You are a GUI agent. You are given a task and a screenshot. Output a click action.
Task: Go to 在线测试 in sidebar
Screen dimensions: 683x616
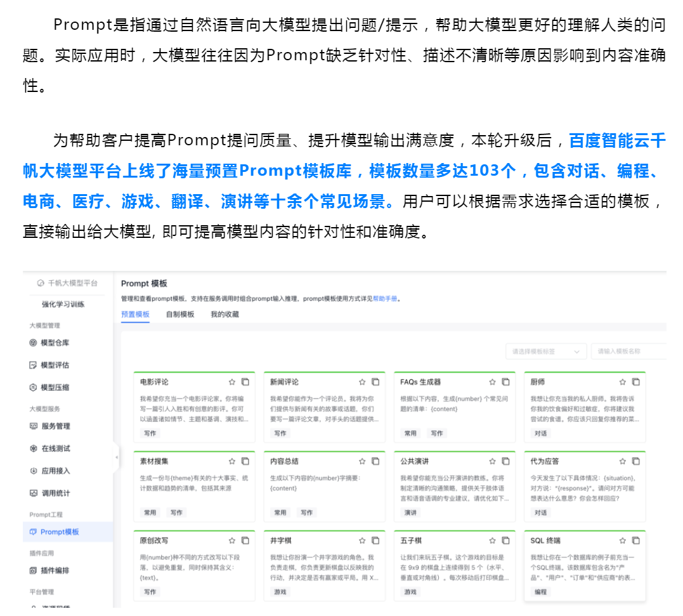pos(55,449)
